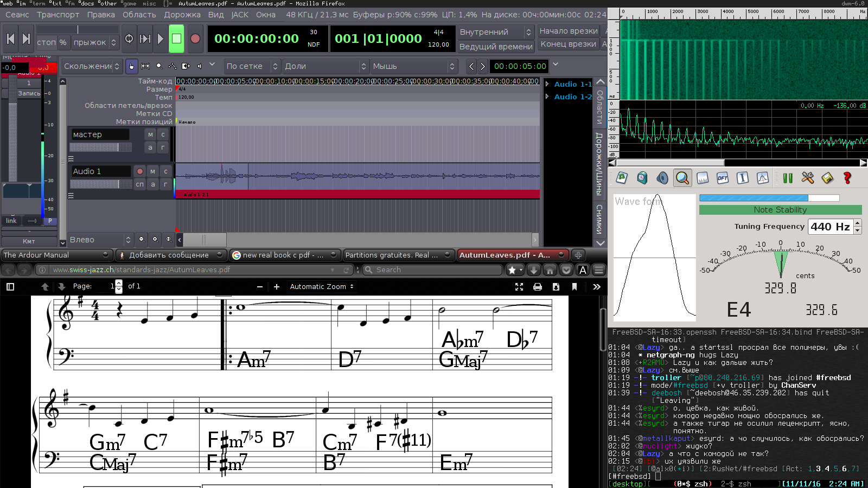Toggle the link button in mixer strip
This screenshot has width=868, height=488.
tap(11, 221)
